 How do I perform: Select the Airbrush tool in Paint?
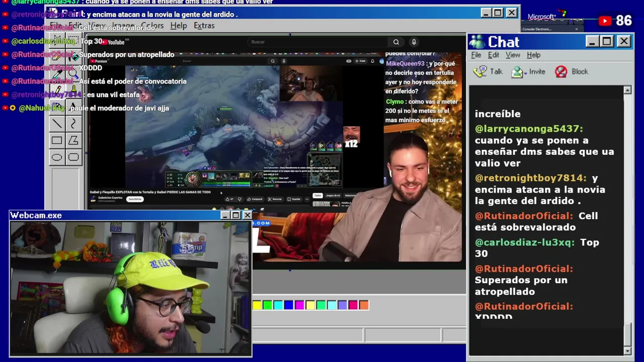tap(56, 107)
